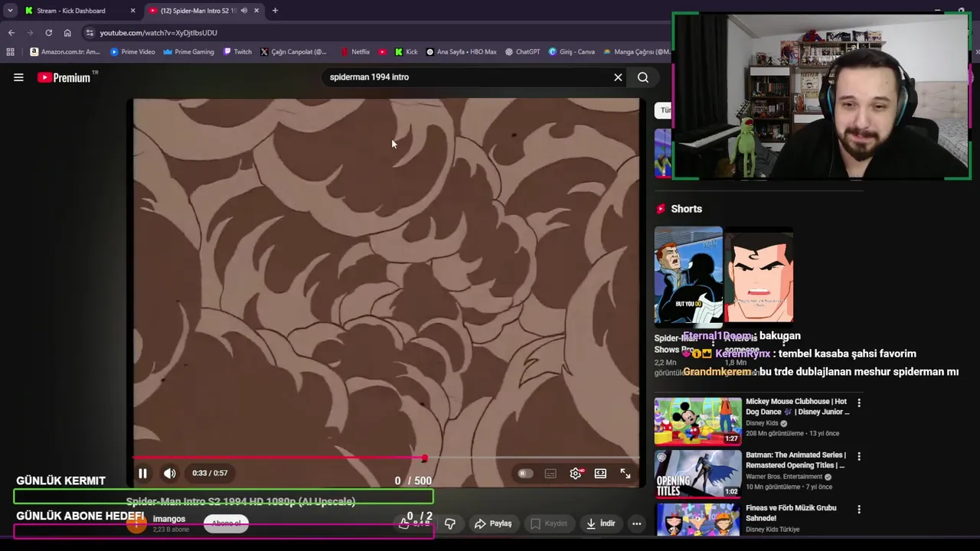Open Prime Video bookmark

(x=132, y=52)
